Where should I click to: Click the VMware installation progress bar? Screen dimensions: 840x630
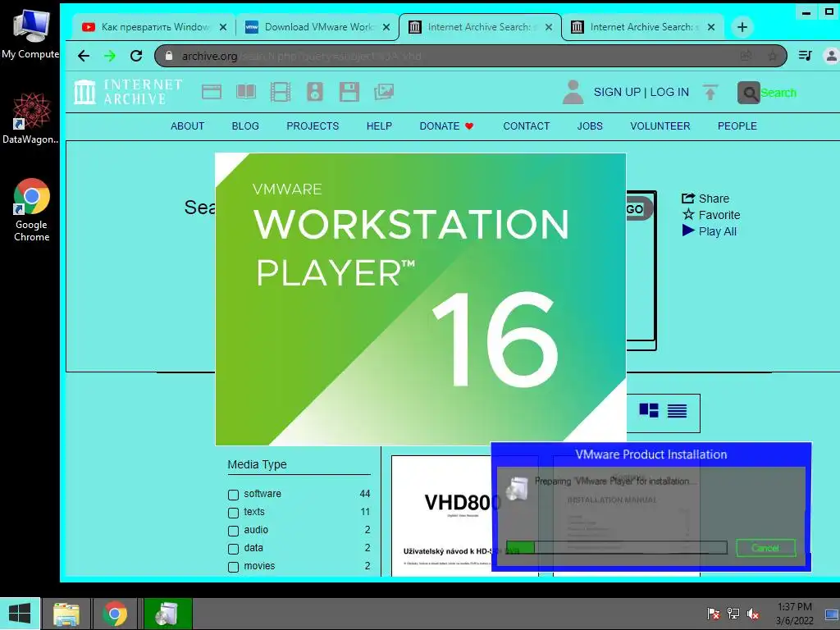point(617,547)
